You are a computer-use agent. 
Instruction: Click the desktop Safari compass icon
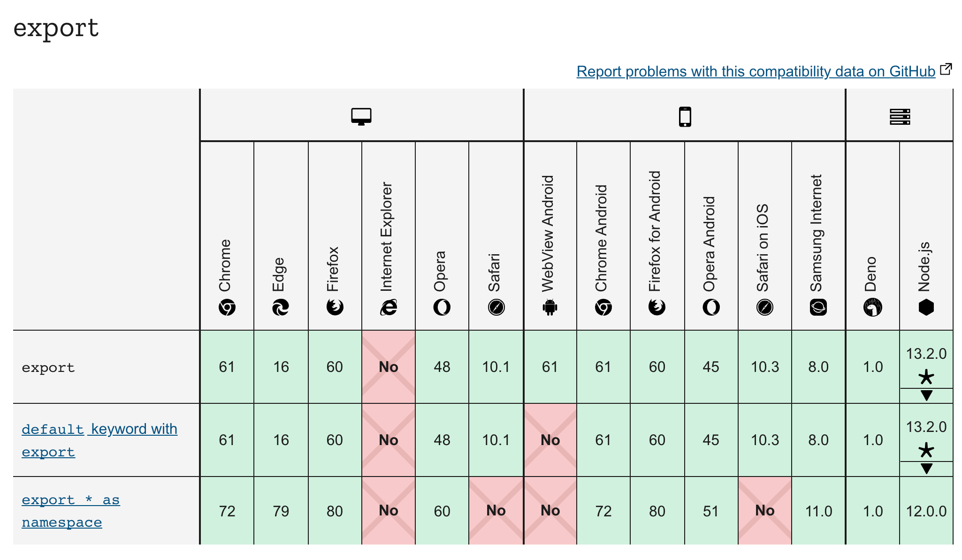pos(496,308)
